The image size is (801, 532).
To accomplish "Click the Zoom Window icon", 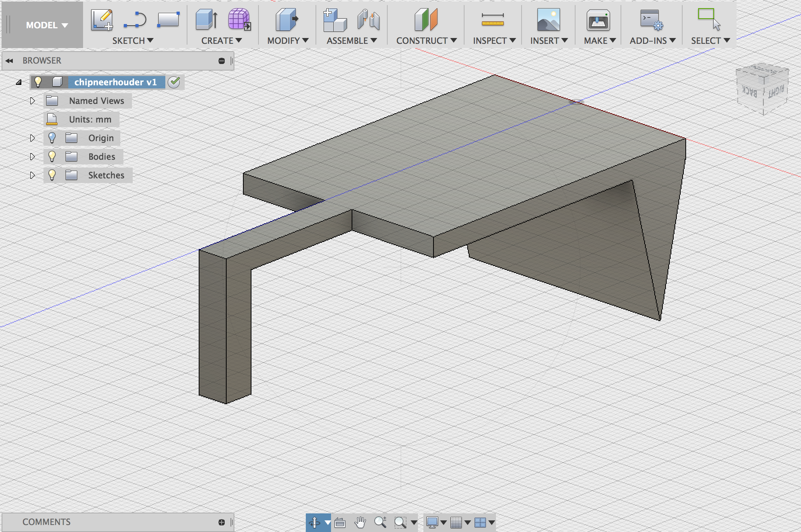I will pyautogui.click(x=400, y=522).
